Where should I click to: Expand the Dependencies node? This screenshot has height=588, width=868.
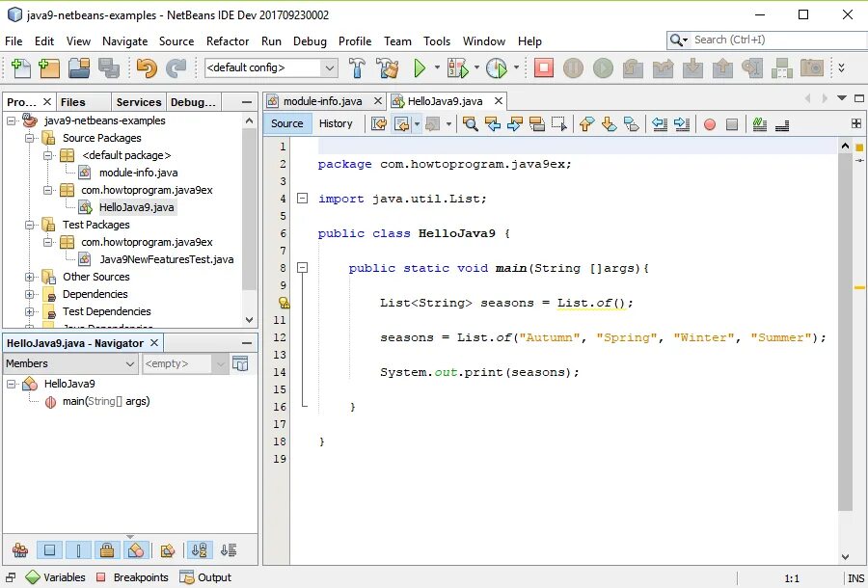tap(29, 294)
